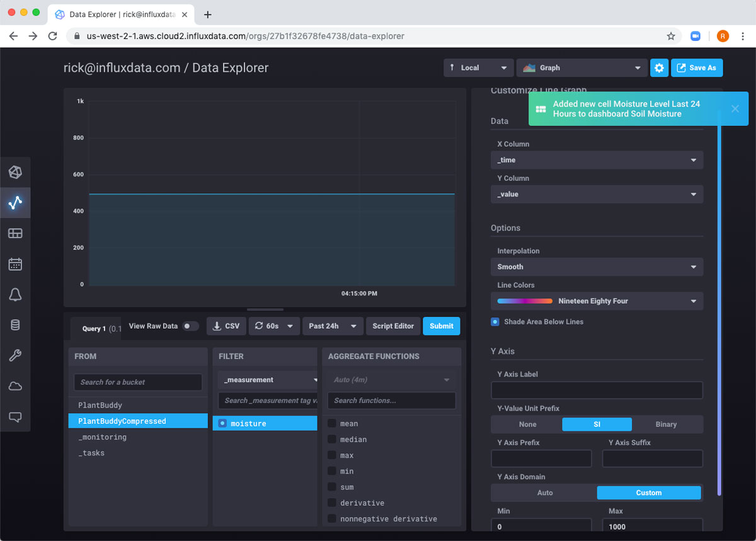Click the blue gear customize icon

[659, 68]
